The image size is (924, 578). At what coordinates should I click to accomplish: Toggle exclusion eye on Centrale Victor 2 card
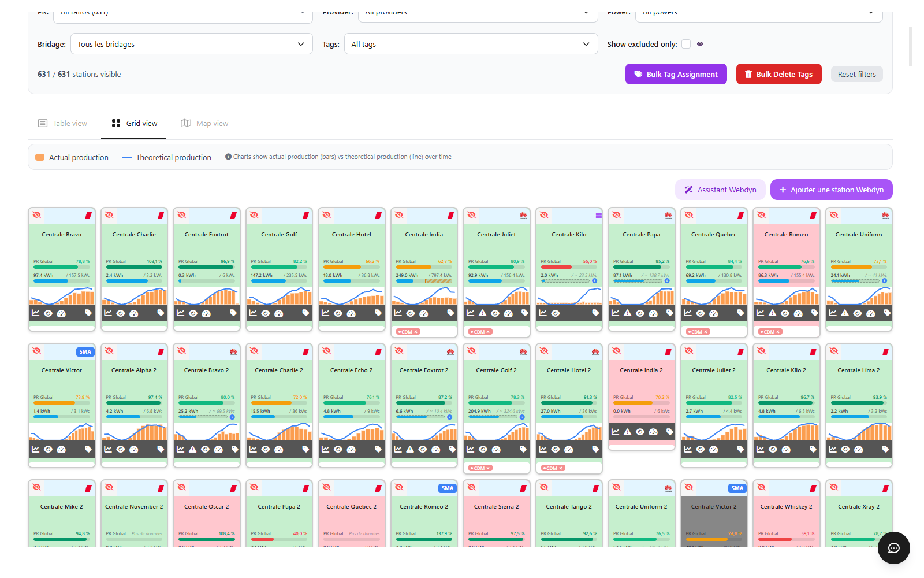coord(689,487)
